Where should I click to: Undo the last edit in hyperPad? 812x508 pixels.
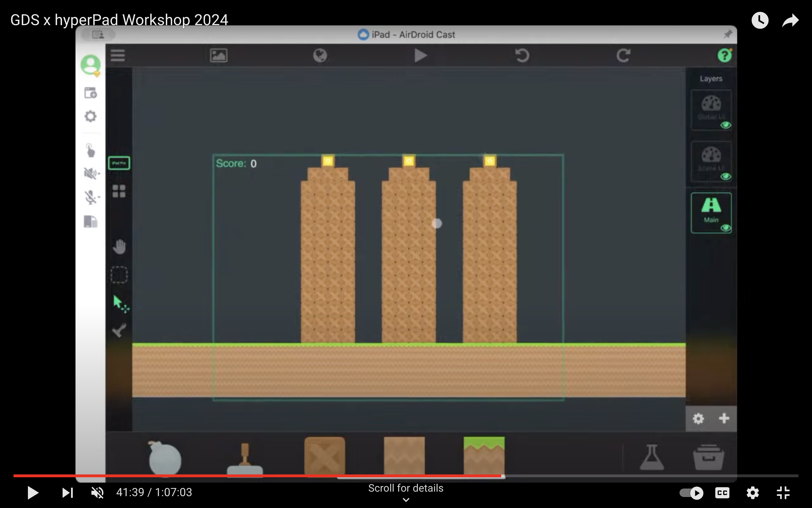(522, 55)
